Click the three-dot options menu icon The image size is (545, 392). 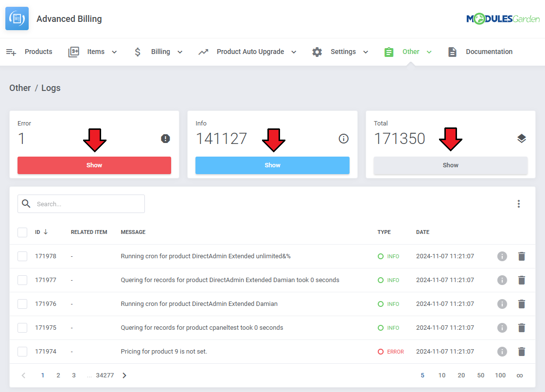click(x=519, y=204)
